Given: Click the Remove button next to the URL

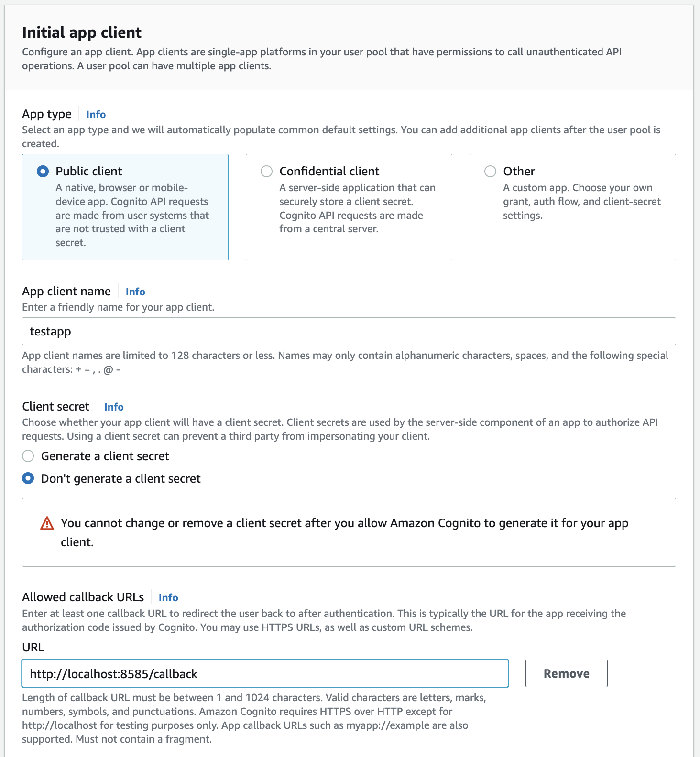Looking at the screenshot, I should coord(566,673).
